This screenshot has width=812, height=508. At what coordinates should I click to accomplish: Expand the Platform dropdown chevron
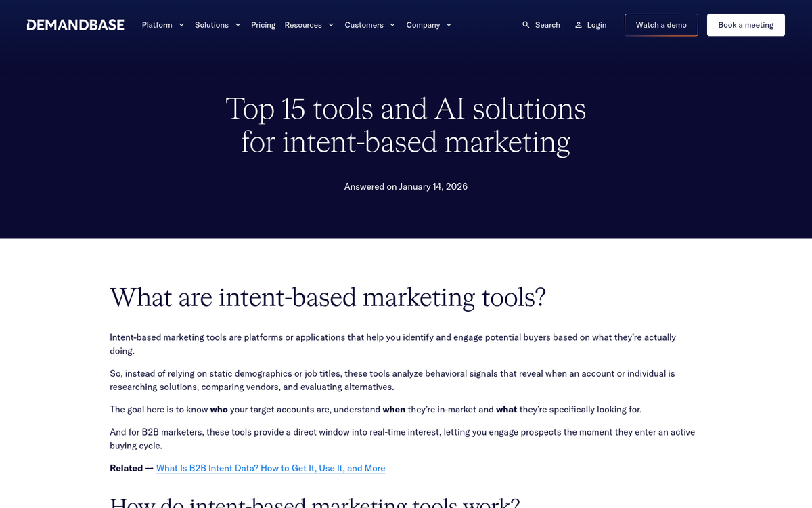181,25
